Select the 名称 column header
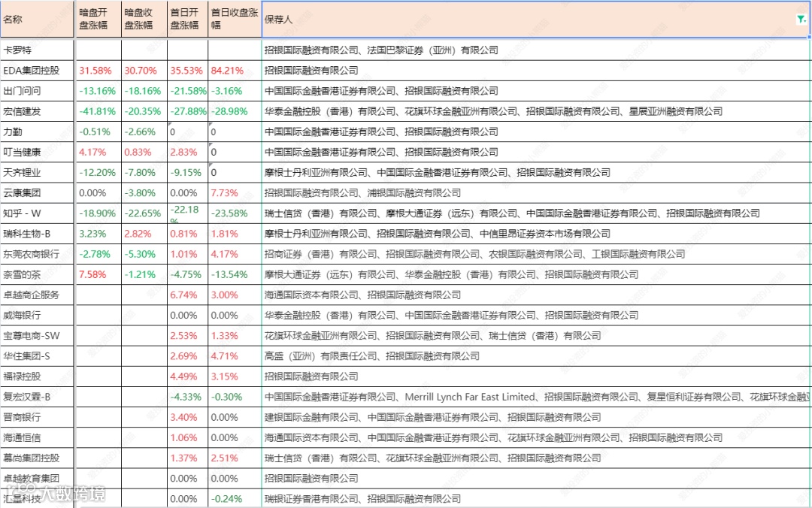Screen dimensions: 812x508 (x=38, y=19)
